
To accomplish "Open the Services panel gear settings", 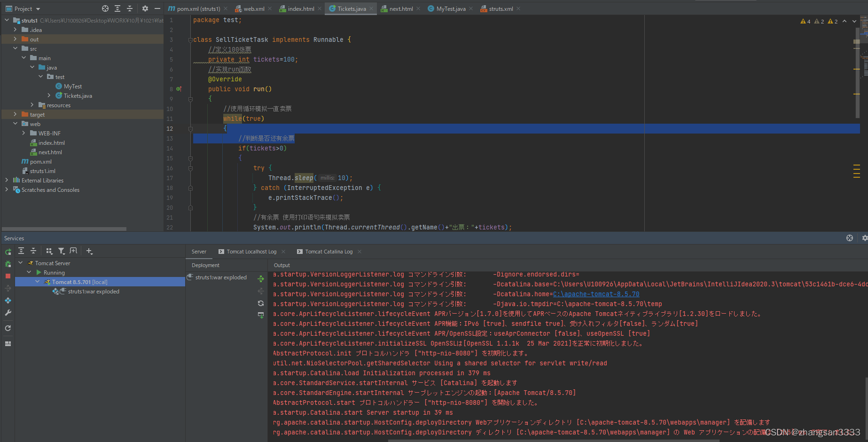I will pyautogui.click(x=864, y=238).
